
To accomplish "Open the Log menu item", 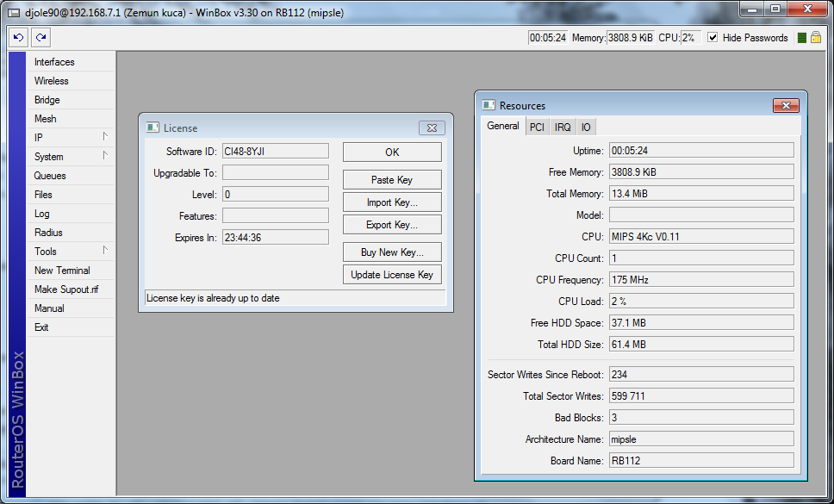I will point(71,214).
